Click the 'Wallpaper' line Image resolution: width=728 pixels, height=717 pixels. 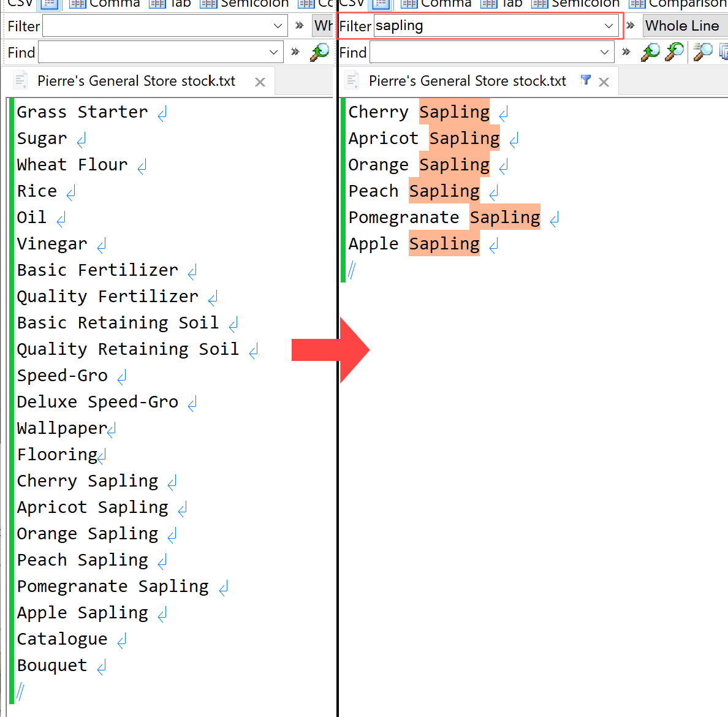pos(63,428)
